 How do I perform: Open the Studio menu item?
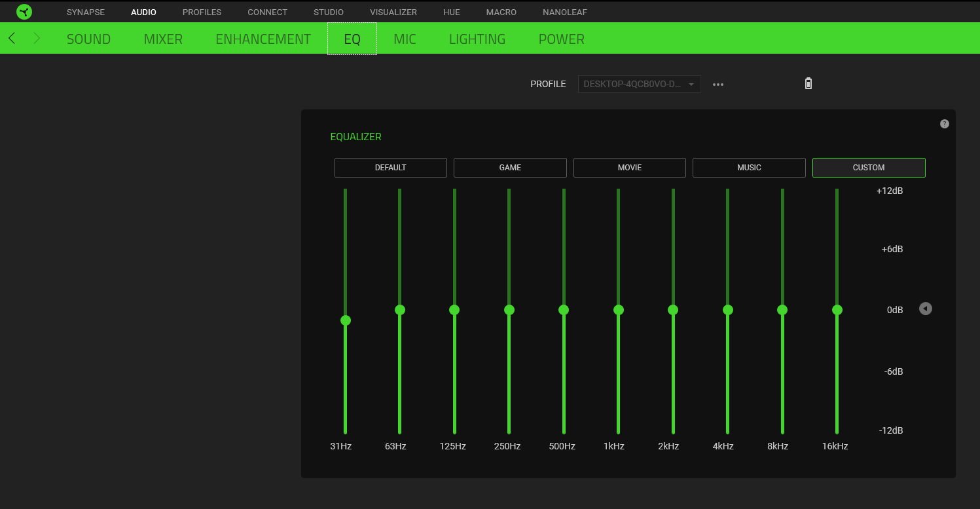[328, 12]
